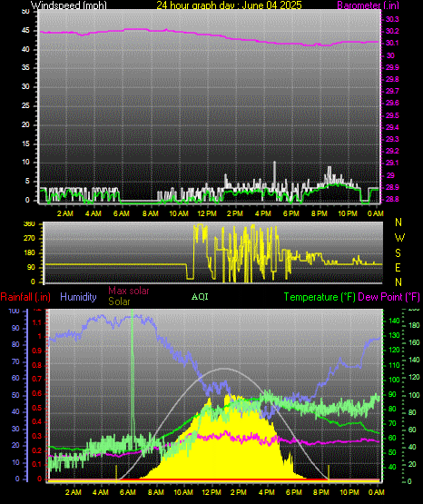Viewport: 423px width, 504px height.
Task: Click '10 AM' under the bottom graph
Action: coord(183,492)
